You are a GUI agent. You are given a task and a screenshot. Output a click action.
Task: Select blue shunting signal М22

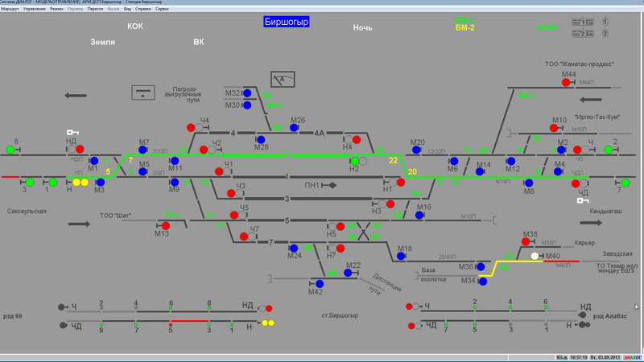pos(348,273)
